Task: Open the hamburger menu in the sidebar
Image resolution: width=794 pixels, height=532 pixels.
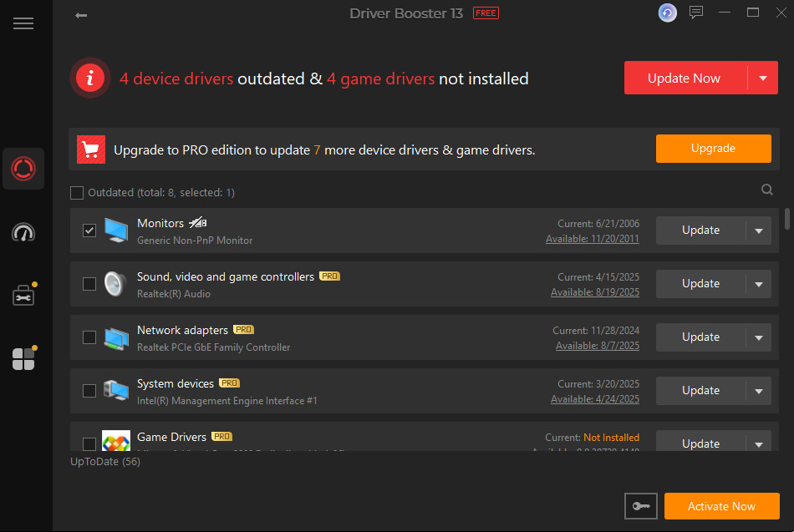Action: [x=23, y=23]
